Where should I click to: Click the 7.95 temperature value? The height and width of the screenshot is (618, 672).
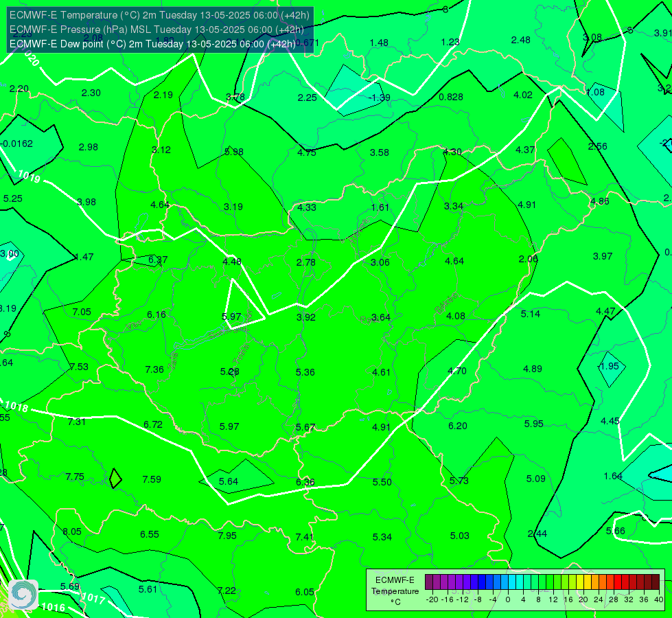[227, 536]
